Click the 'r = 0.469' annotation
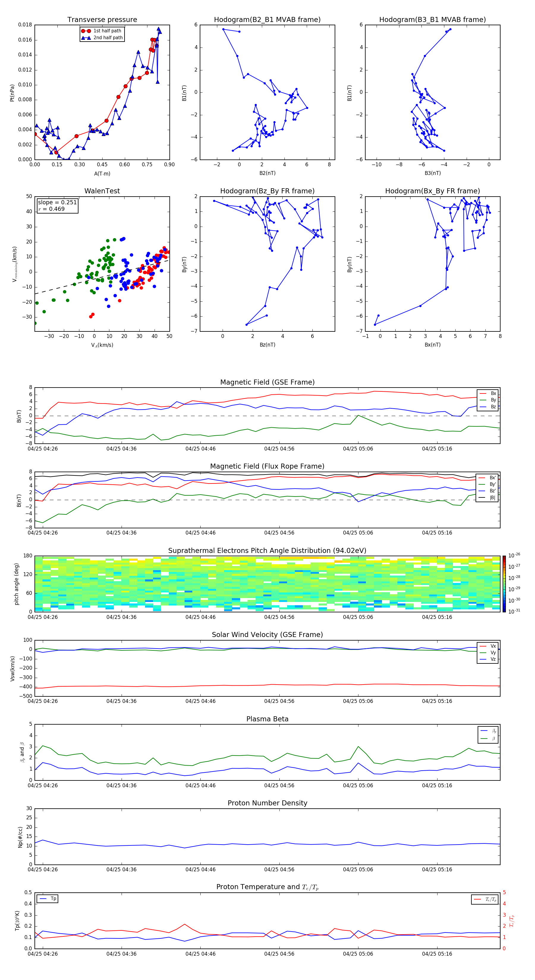Viewport: 535px width, 980px height. point(51,209)
